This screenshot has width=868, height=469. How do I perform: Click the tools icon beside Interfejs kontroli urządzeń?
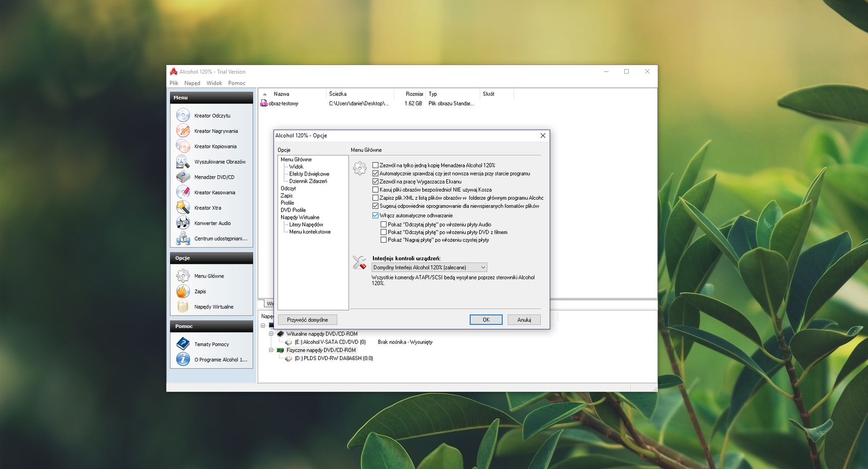click(x=359, y=262)
